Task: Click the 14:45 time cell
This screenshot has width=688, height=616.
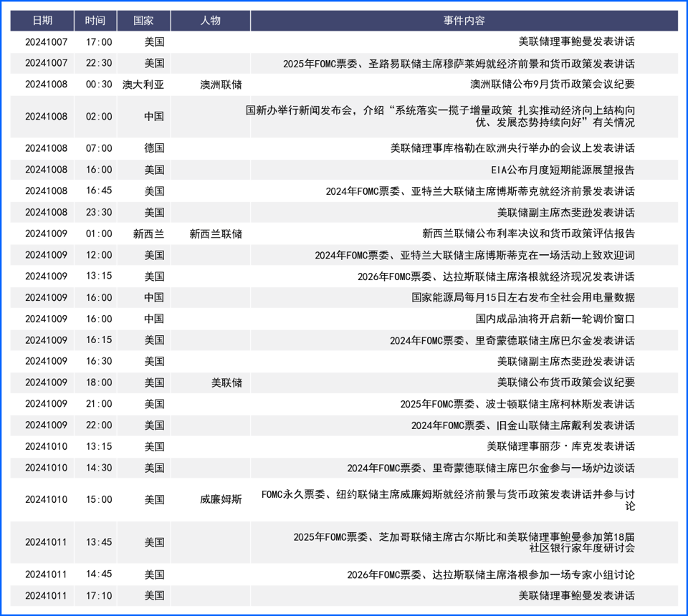Action: (99, 574)
